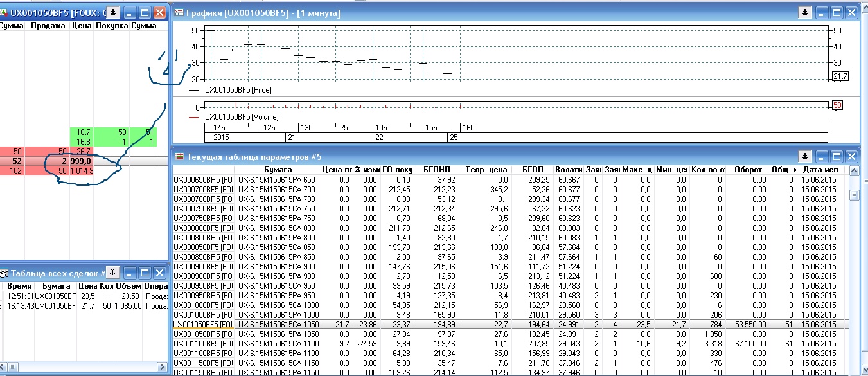
Task: Open the Текущая таблица параметров title bar icon
Action: pyautogui.click(x=179, y=156)
